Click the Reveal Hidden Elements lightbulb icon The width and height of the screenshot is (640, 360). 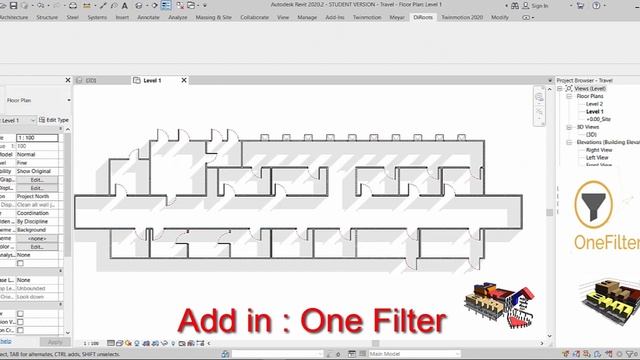(173, 343)
